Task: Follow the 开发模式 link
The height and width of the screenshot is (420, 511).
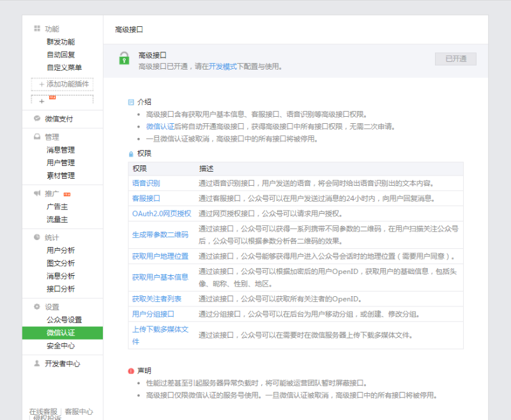Action: (222, 66)
